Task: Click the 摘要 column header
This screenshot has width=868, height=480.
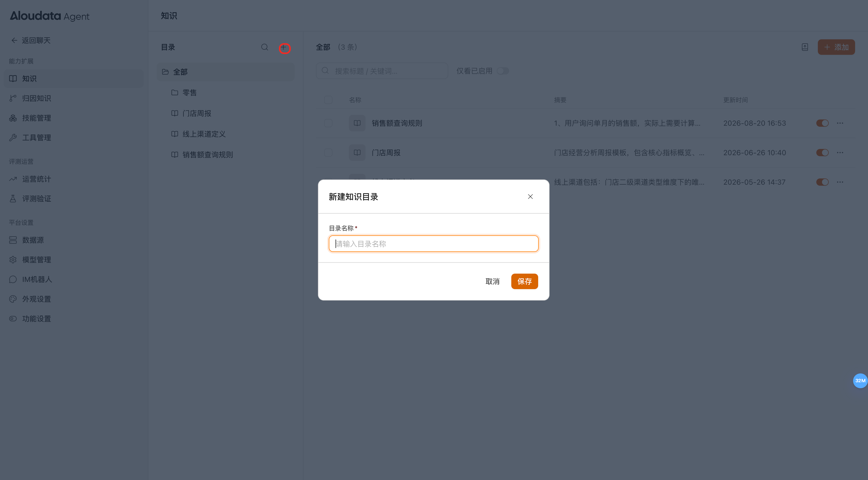Action: coord(560,100)
